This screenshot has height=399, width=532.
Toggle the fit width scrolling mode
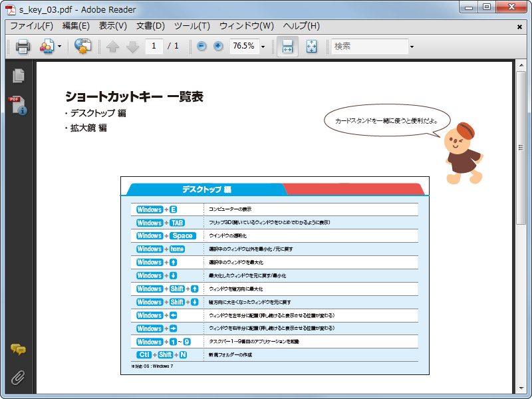[x=287, y=46]
